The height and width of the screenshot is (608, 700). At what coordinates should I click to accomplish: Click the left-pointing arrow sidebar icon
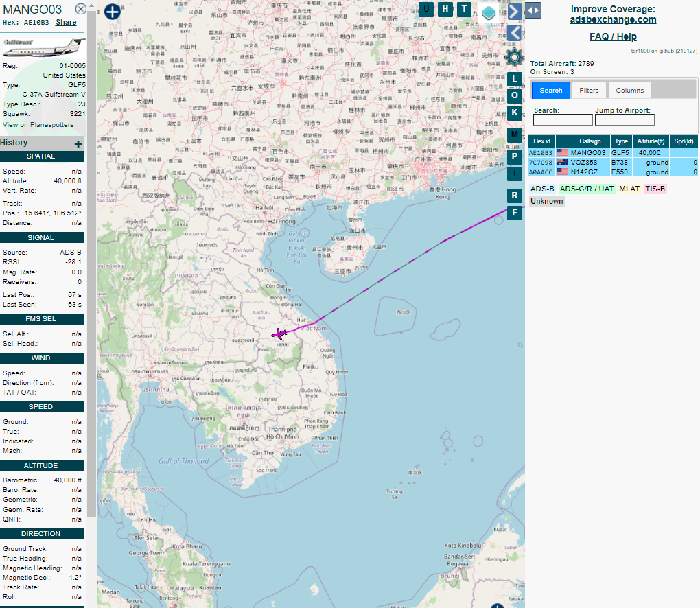pos(514,33)
